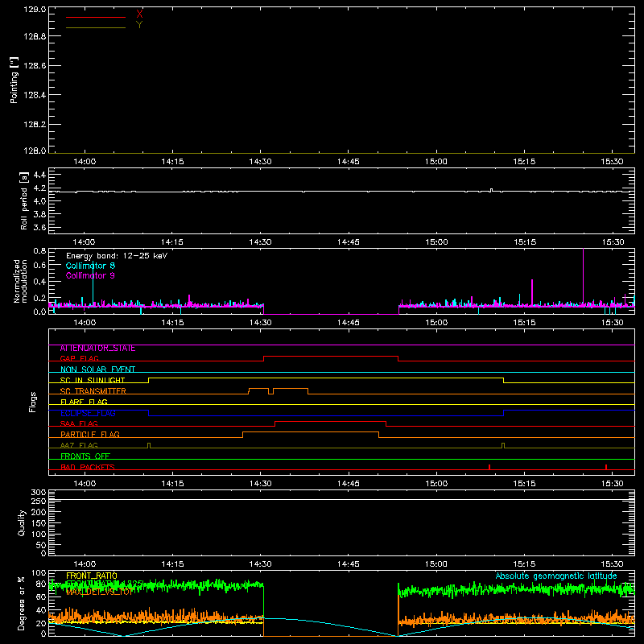Click the 'Flags' axis title

pos(33,402)
